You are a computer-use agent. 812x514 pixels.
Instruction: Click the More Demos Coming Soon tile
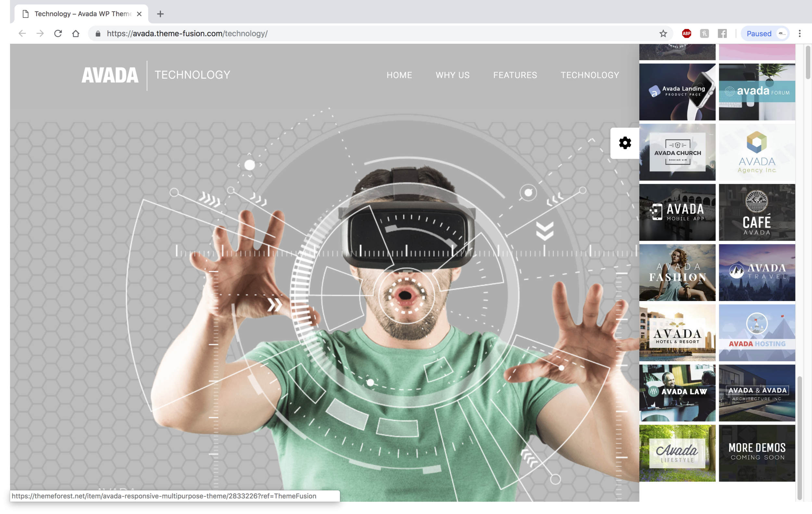point(757,453)
